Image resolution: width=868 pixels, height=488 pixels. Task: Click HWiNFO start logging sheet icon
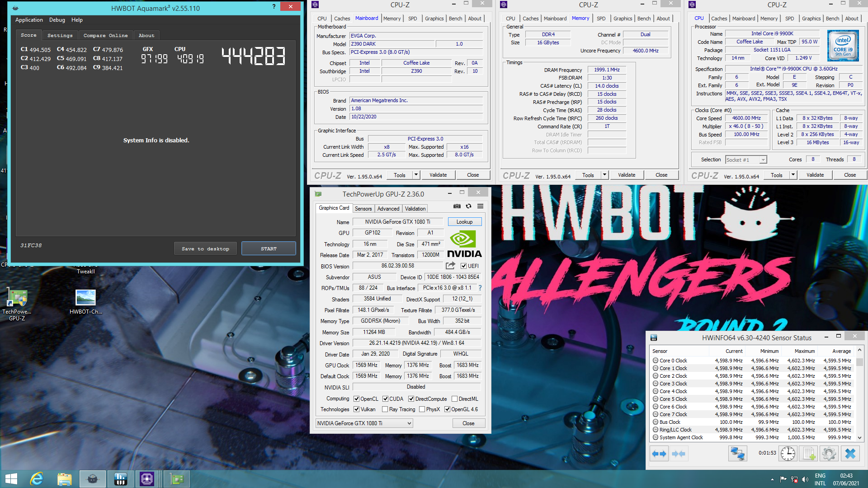[809, 454]
